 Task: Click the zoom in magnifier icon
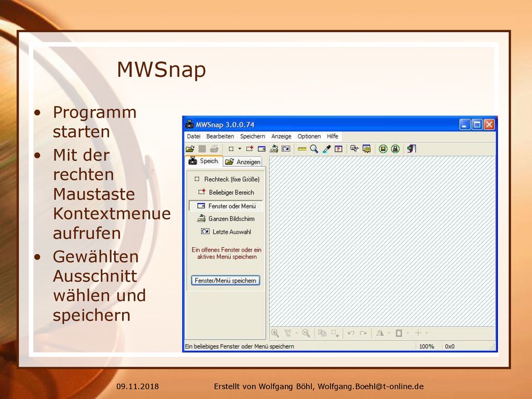pos(275,333)
